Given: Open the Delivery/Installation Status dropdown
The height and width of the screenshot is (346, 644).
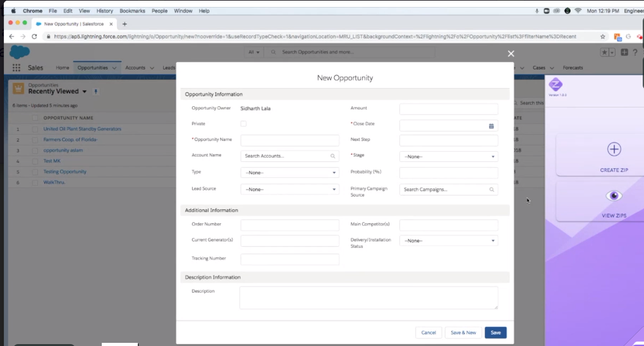Looking at the screenshot, I should coord(449,241).
